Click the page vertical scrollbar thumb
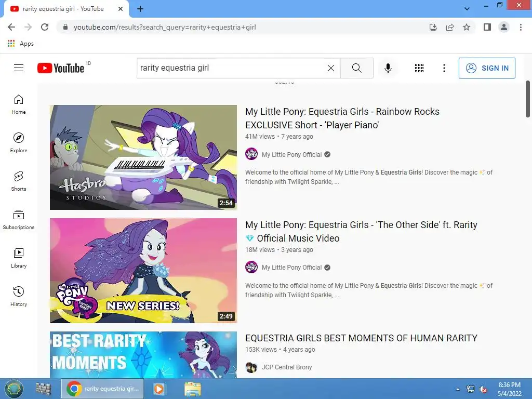Image resolution: width=532 pixels, height=399 pixels. tap(528, 99)
